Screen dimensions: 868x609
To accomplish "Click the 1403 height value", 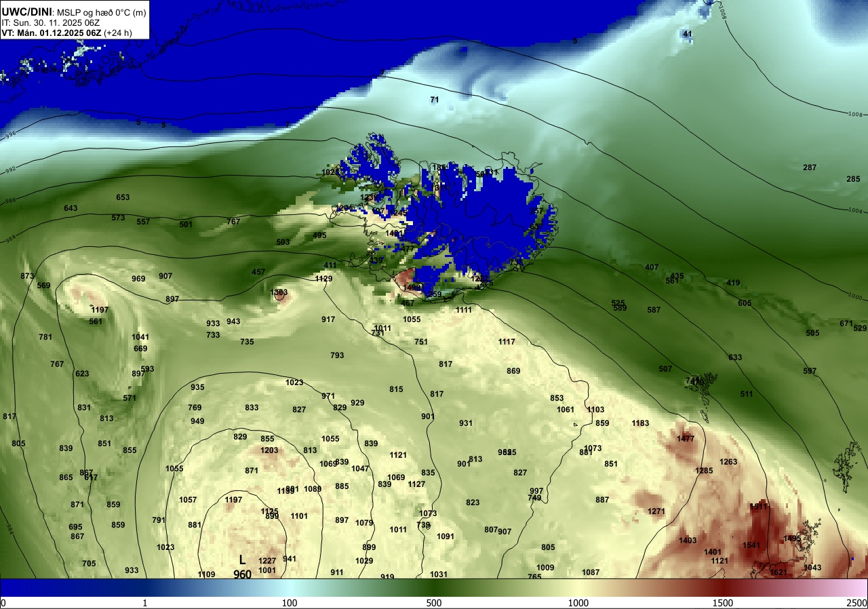I will [688, 541].
